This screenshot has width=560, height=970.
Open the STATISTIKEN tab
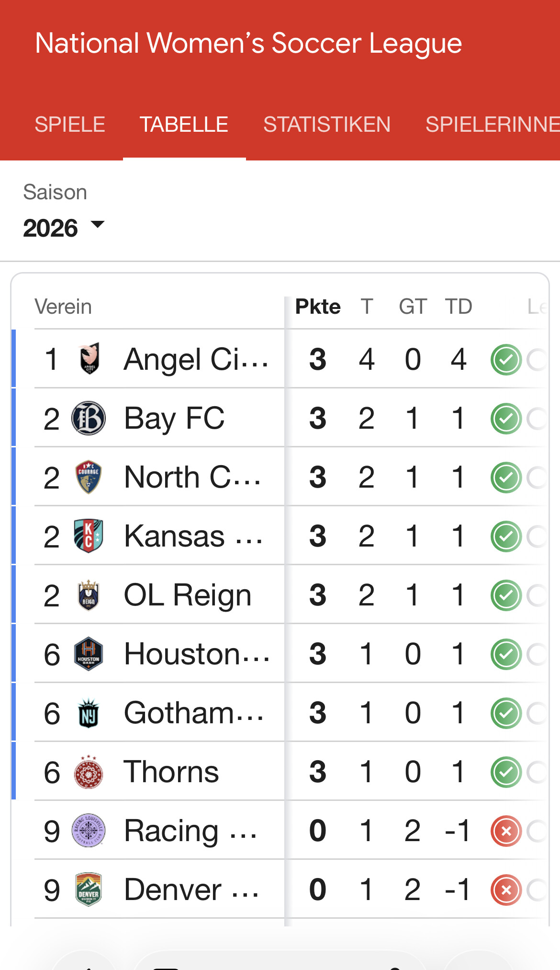pos(327,125)
